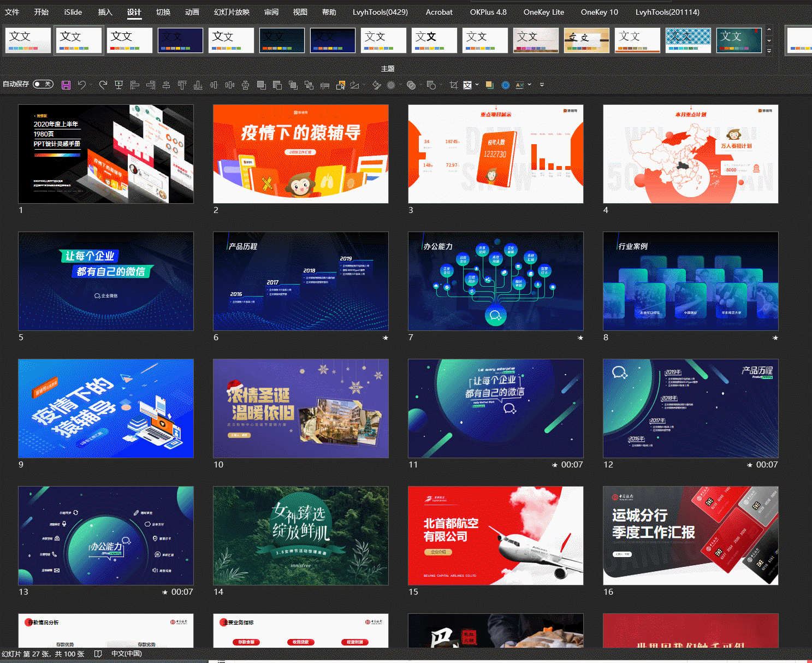Click the Align Left icon

coord(135,85)
